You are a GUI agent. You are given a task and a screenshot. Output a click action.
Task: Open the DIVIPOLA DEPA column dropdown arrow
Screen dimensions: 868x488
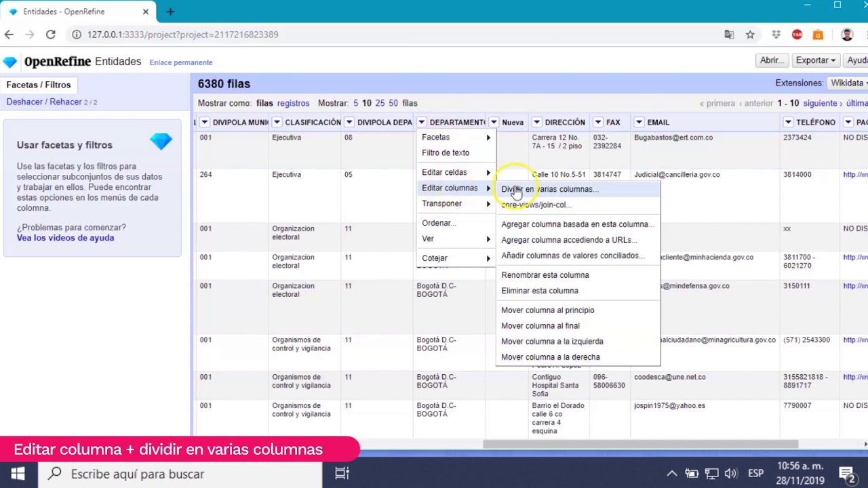349,122
